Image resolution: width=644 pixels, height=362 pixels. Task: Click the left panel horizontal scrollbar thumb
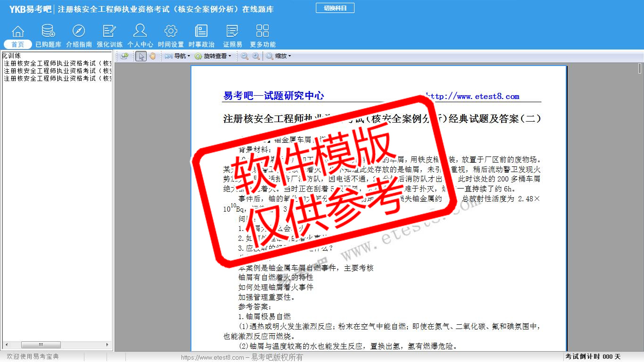tap(41, 345)
